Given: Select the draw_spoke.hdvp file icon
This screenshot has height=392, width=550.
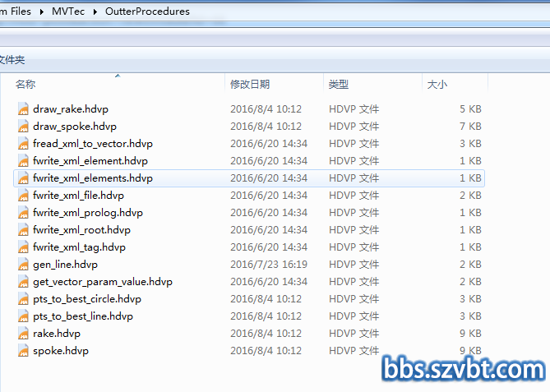Looking at the screenshot, I should click(23, 127).
